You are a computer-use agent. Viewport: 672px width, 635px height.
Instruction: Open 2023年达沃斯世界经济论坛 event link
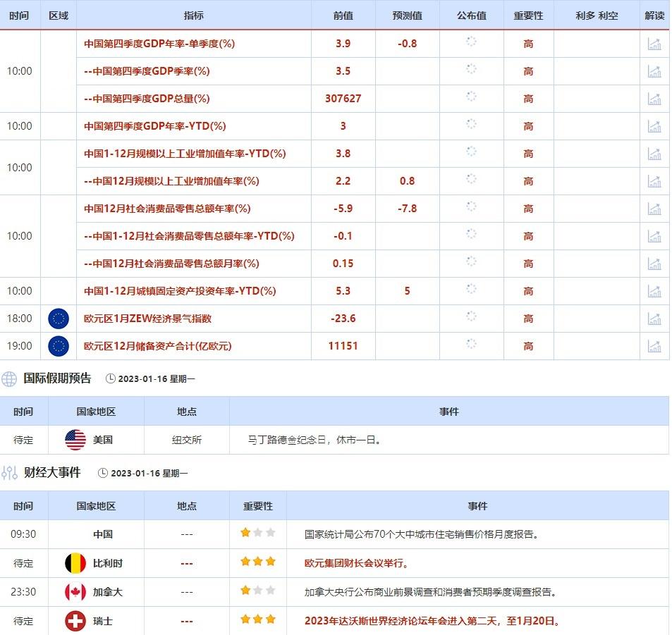[x=432, y=622]
